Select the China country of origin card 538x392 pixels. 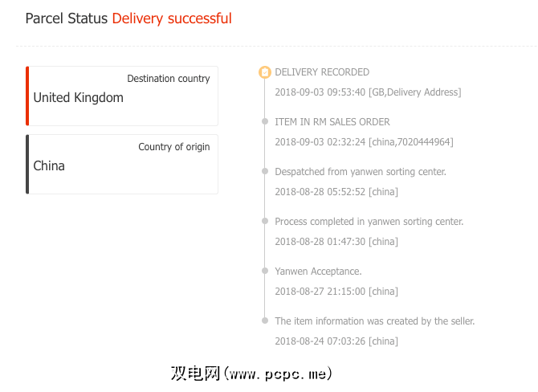point(122,165)
